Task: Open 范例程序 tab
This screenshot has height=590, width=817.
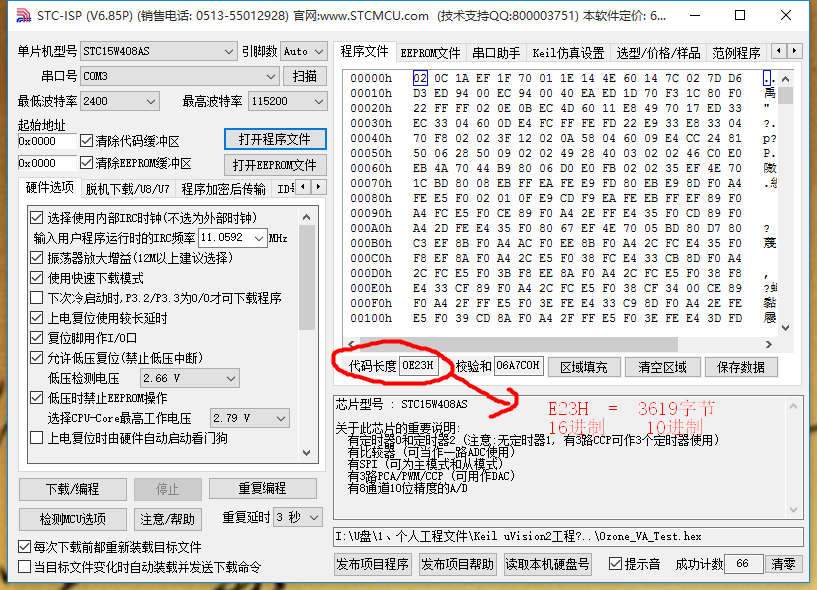Action: pyautogui.click(x=736, y=53)
